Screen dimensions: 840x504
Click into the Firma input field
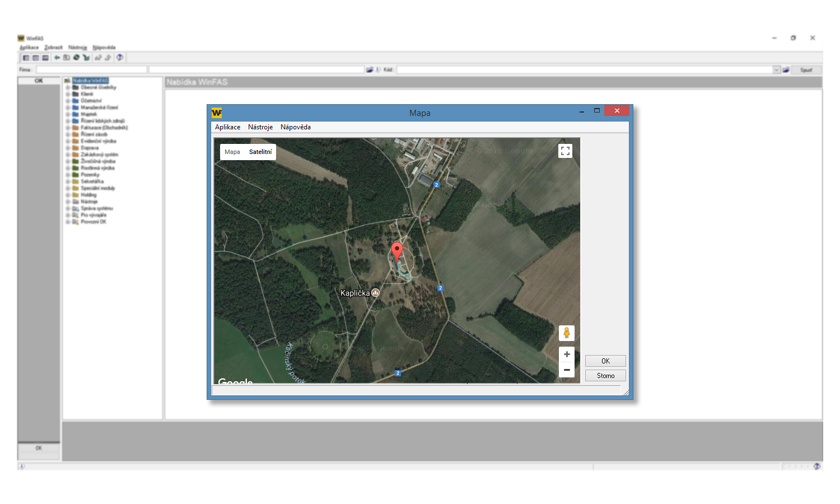click(x=91, y=70)
